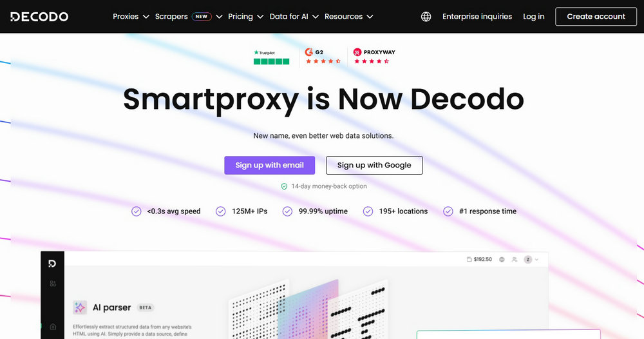Click the dotted data panels illustration
The width and height of the screenshot is (644, 339).
click(x=309, y=309)
